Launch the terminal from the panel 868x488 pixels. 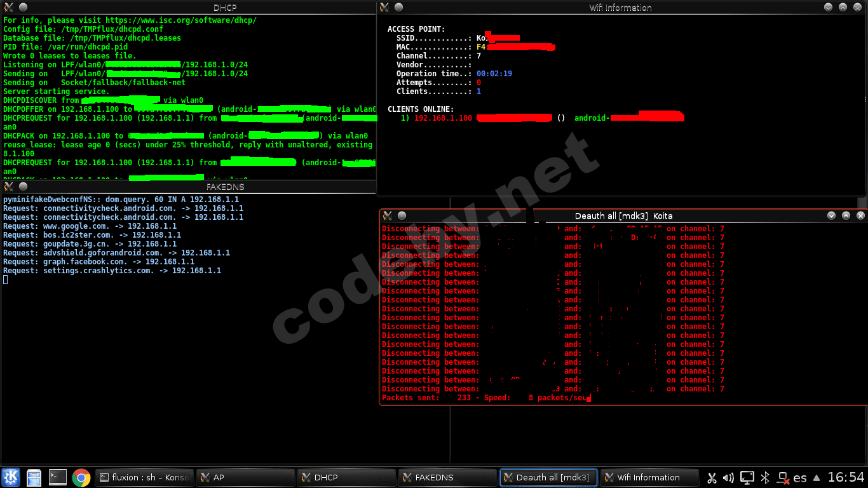pyautogui.click(x=57, y=477)
